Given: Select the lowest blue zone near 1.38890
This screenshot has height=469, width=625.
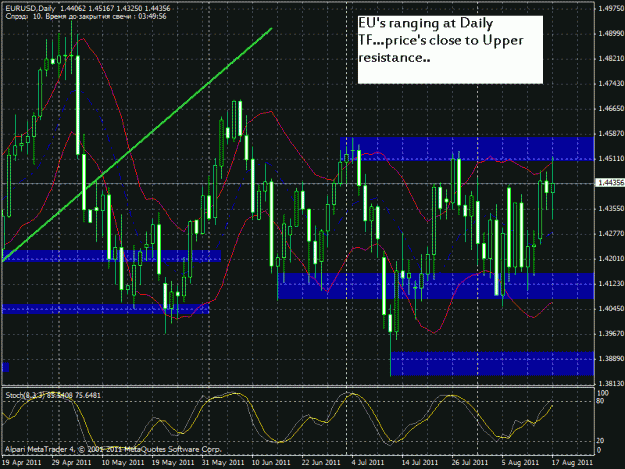Looking at the screenshot, I should coord(492,363).
